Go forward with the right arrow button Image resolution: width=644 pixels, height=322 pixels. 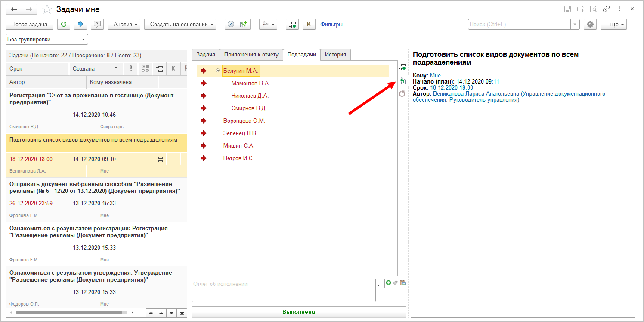[29, 9]
